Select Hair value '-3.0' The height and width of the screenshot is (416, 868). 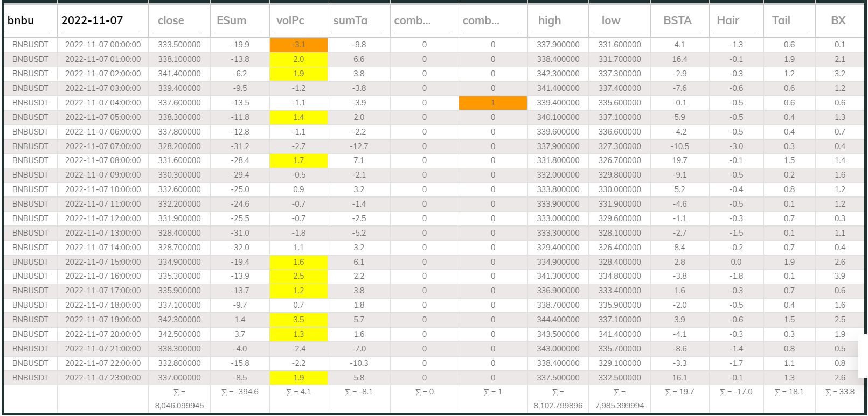[x=736, y=146]
